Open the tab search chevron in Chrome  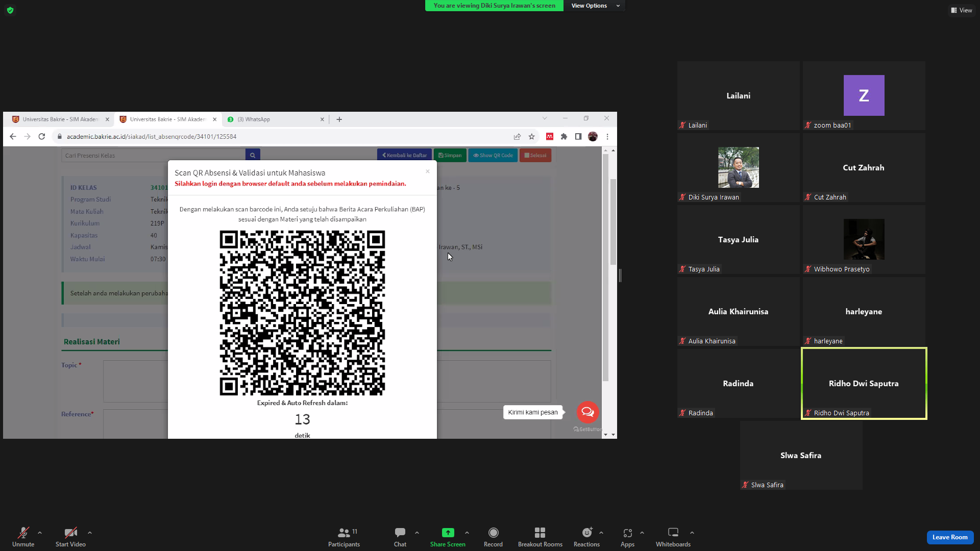pos(545,118)
